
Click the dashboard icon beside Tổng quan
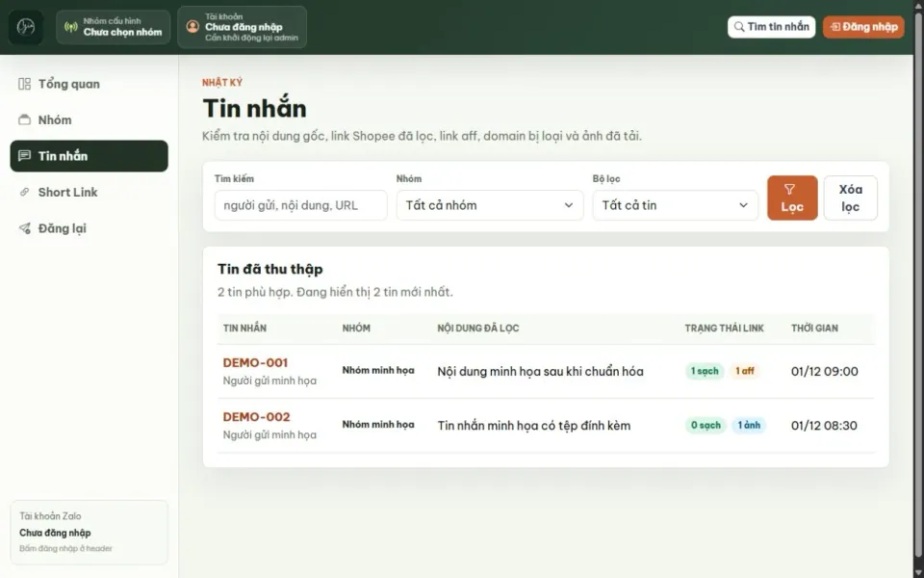24,84
